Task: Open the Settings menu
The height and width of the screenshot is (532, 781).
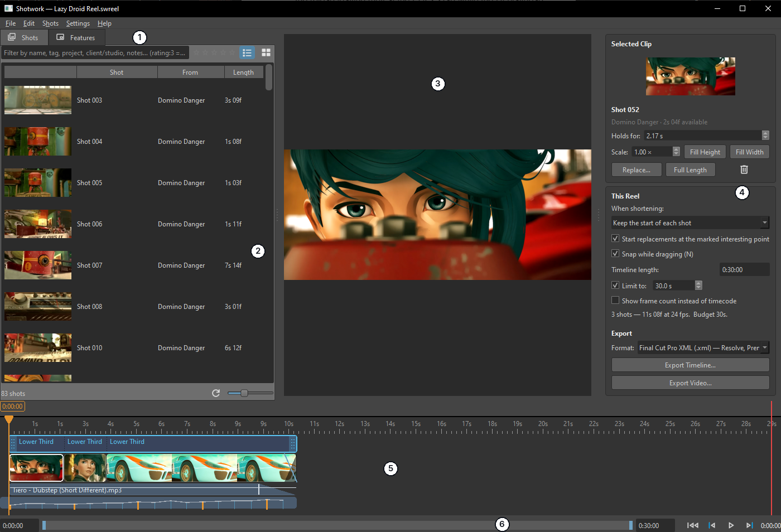Action: click(78, 23)
